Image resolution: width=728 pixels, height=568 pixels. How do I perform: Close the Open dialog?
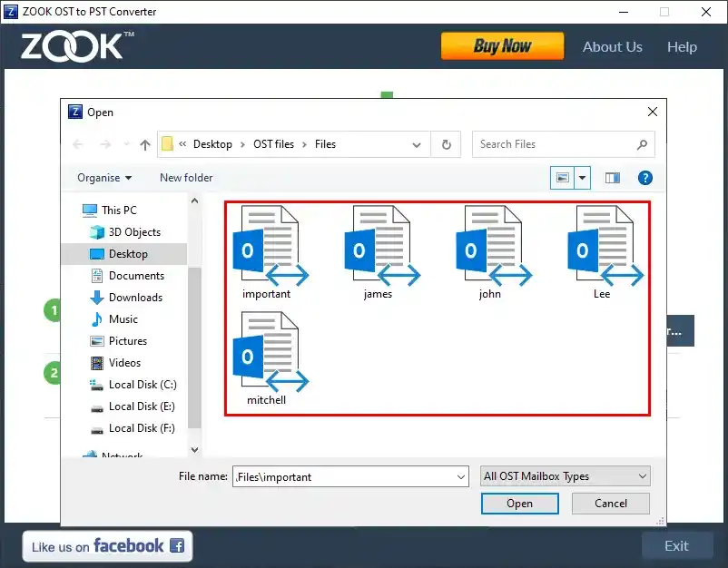(x=653, y=112)
